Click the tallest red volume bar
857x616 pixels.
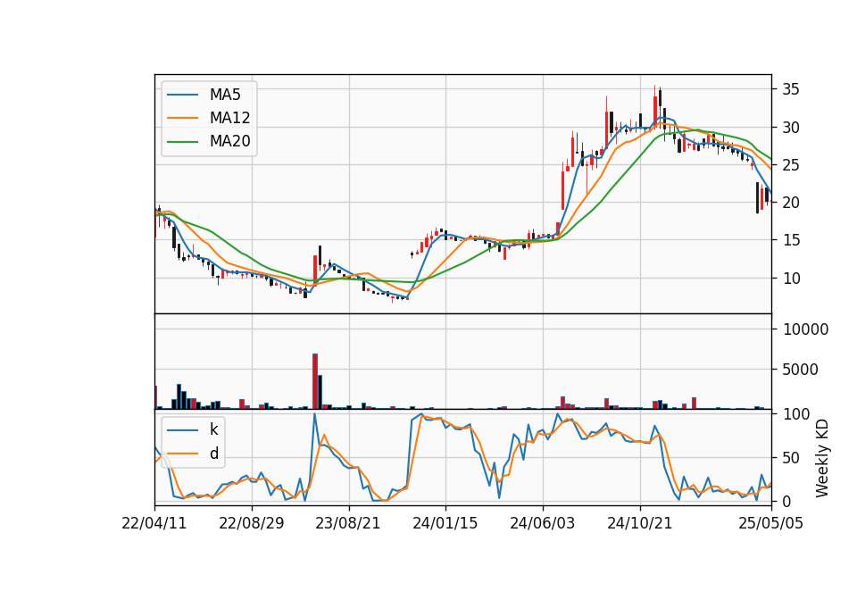coord(315,381)
